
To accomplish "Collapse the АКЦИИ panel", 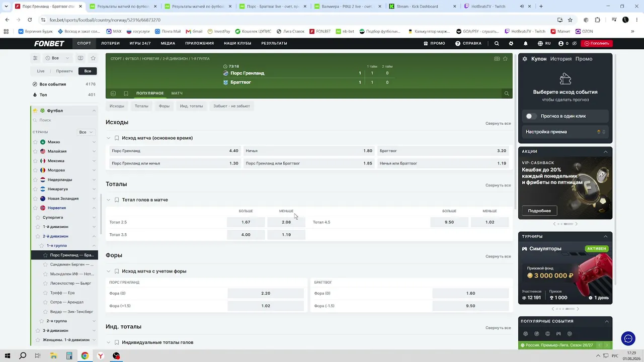I will click(606, 151).
